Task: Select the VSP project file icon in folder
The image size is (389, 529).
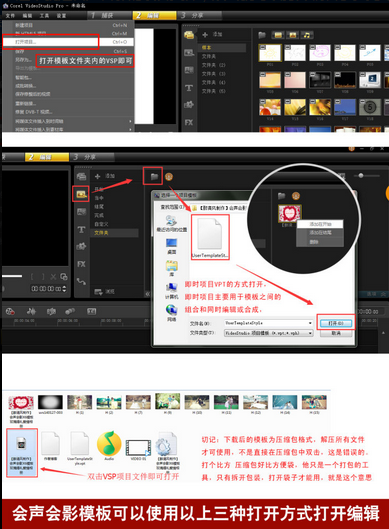Action: click(22, 453)
